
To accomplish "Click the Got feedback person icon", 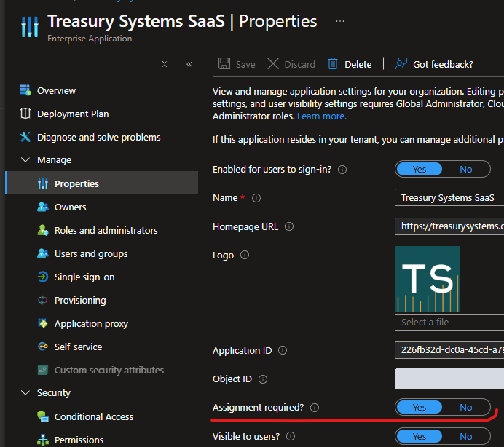I will 401,63.
